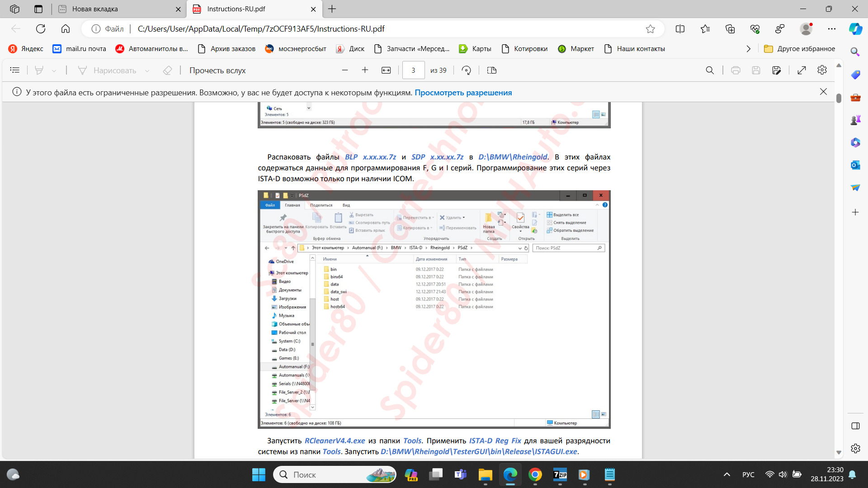This screenshot has width=868, height=488.
Task: Click the zoom out minus icon
Action: (345, 70)
